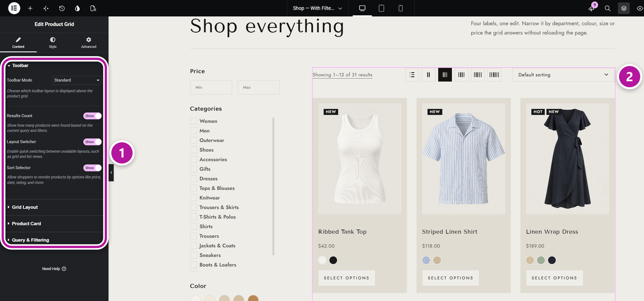Open the Default sorting dropdown
The width and height of the screenshot is (644, 301).
tap(563, 75)
